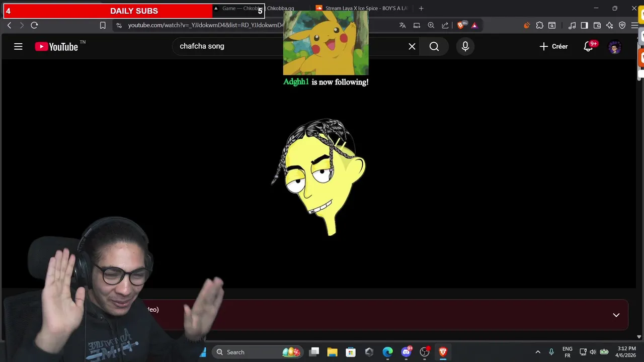Open the YouTube account avatar menu
644x362 pixels.
(x=615, y=47)
